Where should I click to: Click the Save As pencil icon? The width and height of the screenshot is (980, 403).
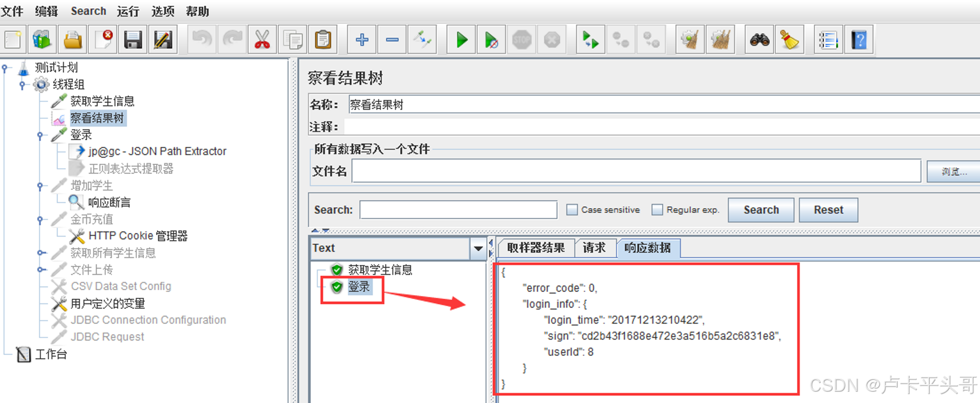click(163, 40)
